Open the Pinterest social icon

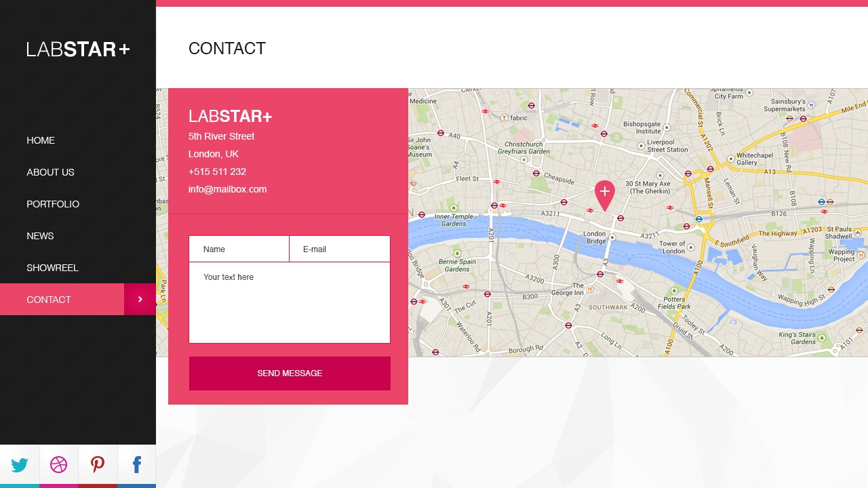[x=98, y=465]
